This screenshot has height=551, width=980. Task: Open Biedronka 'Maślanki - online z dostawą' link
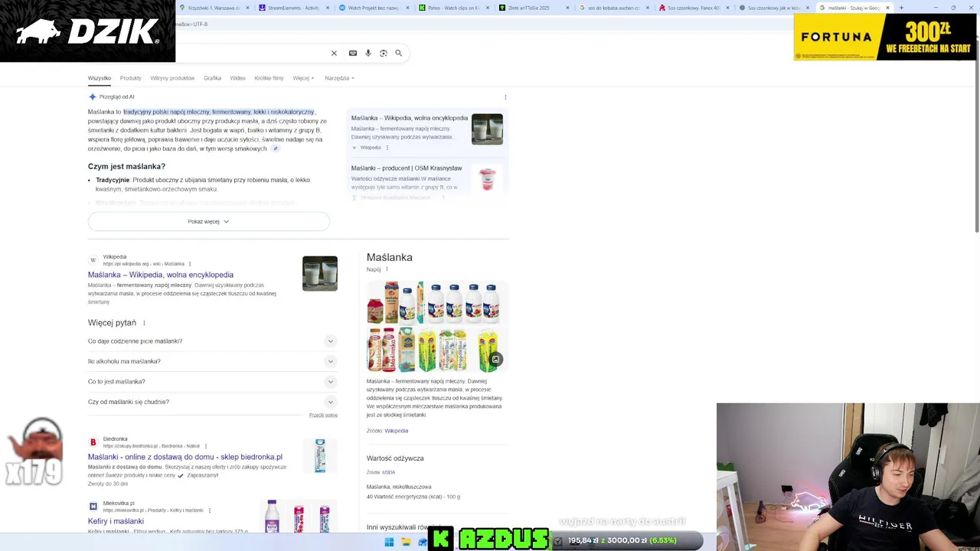click(x=185, y=457)
